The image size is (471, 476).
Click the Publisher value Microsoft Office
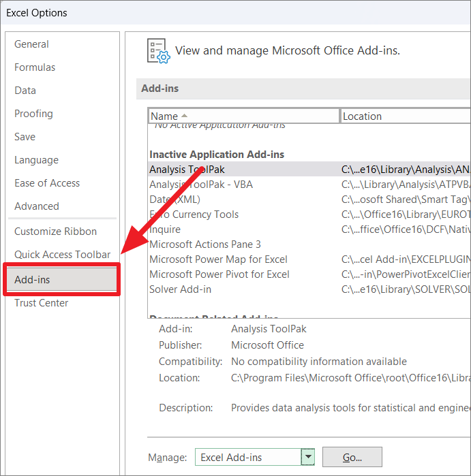267,345
